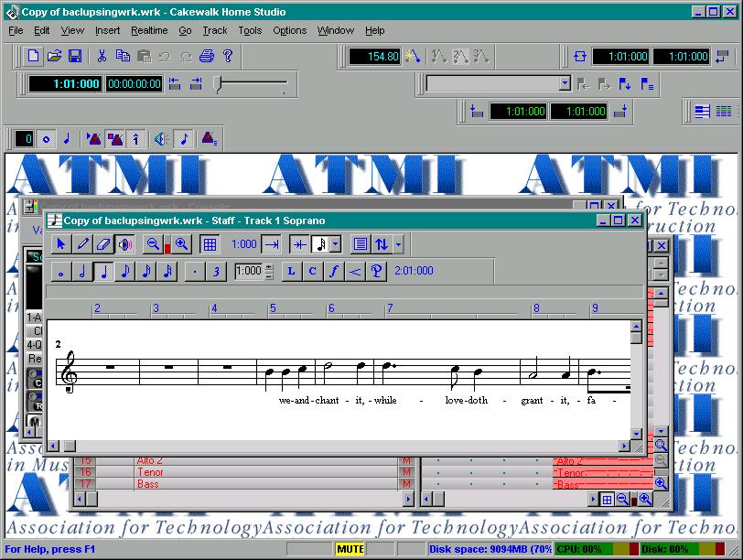Print using the printer icon
This screenshot has height=560, width=743.
(x=207, y=56)
